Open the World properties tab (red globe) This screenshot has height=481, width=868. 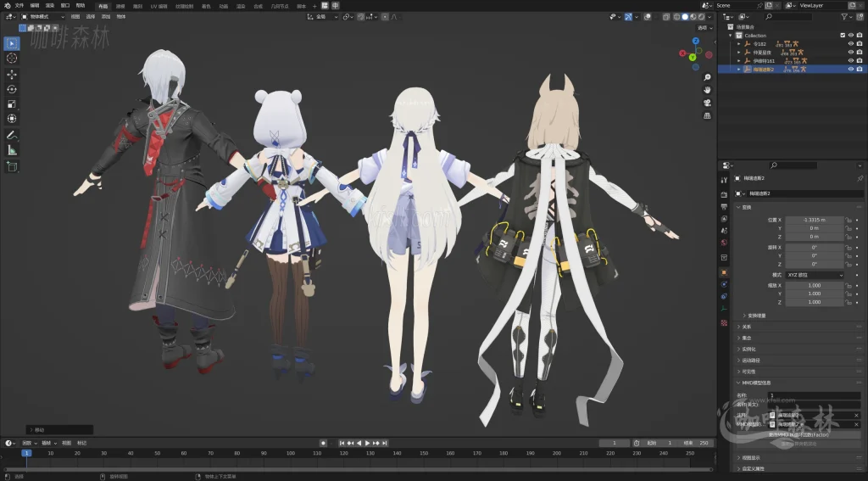coord(724,243)
